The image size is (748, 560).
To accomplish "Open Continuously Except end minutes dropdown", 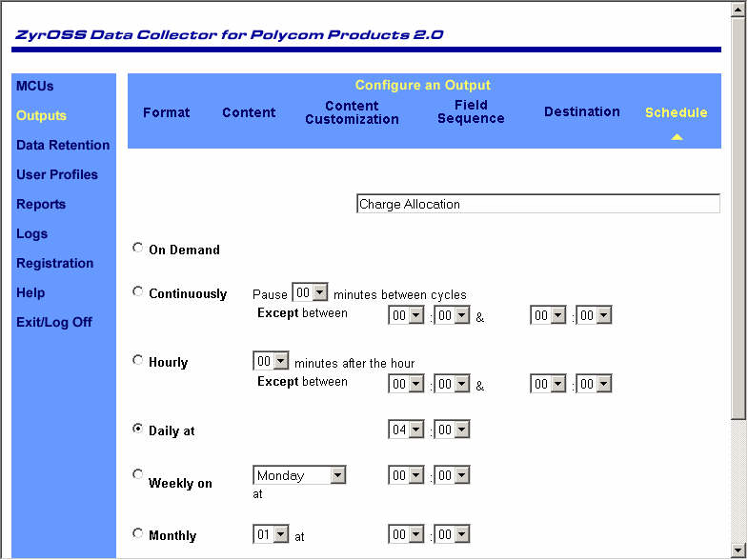I will (594, 315).
